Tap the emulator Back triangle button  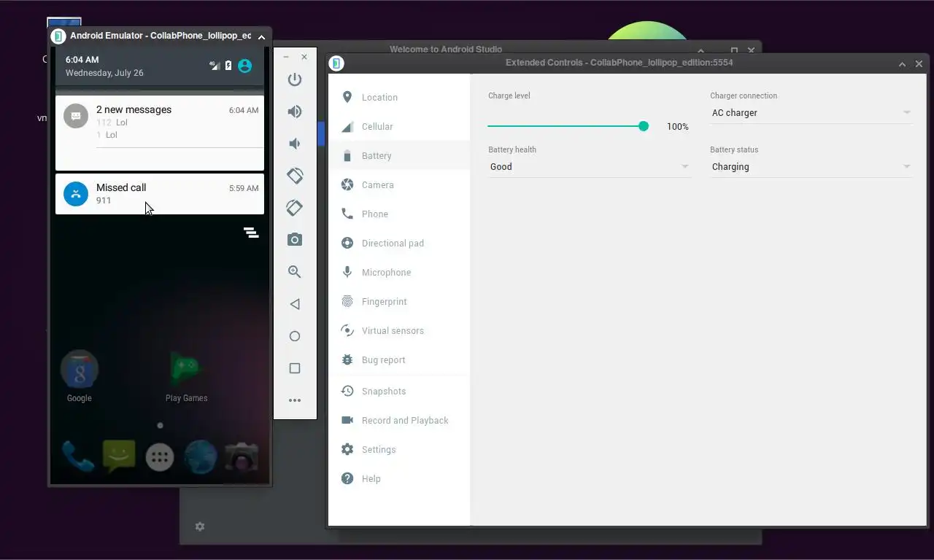click(295, 304)
